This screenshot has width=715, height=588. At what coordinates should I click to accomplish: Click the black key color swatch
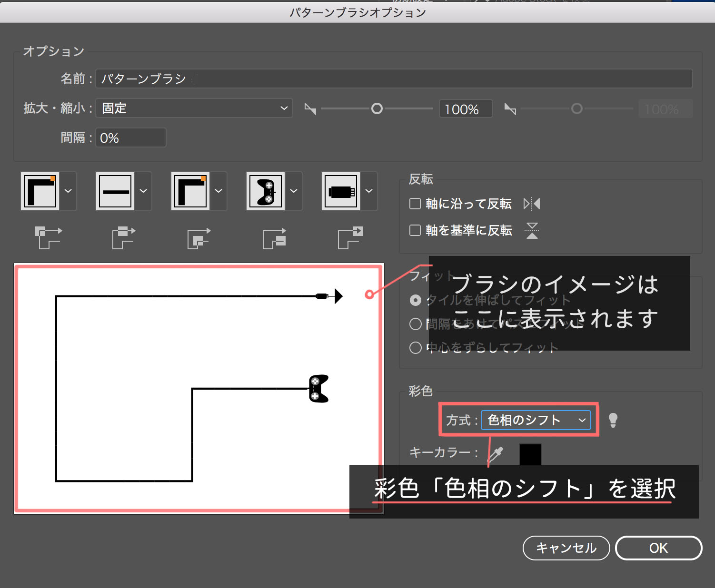tap(530, 454)
